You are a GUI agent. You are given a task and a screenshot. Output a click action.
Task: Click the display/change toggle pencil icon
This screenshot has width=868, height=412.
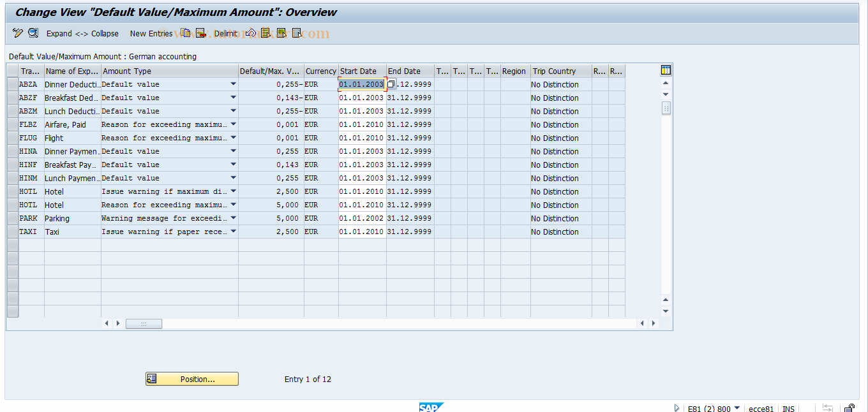coord(17,33)
